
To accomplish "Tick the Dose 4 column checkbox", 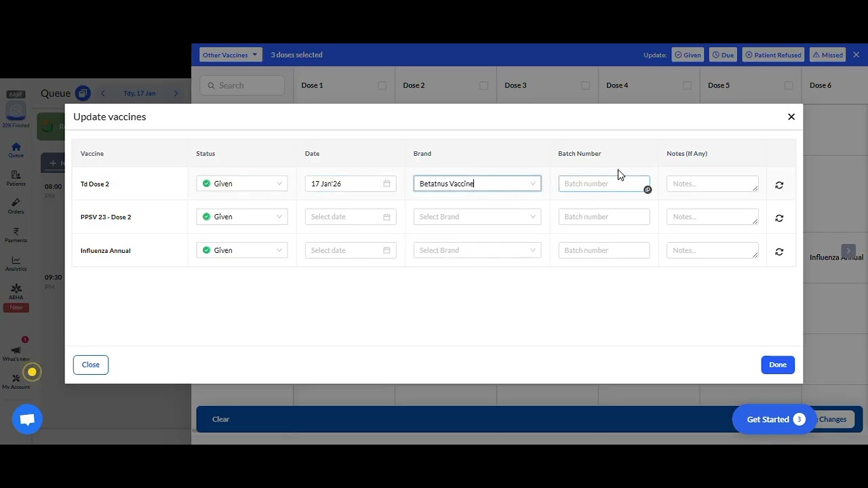I will tap(687, 85).
